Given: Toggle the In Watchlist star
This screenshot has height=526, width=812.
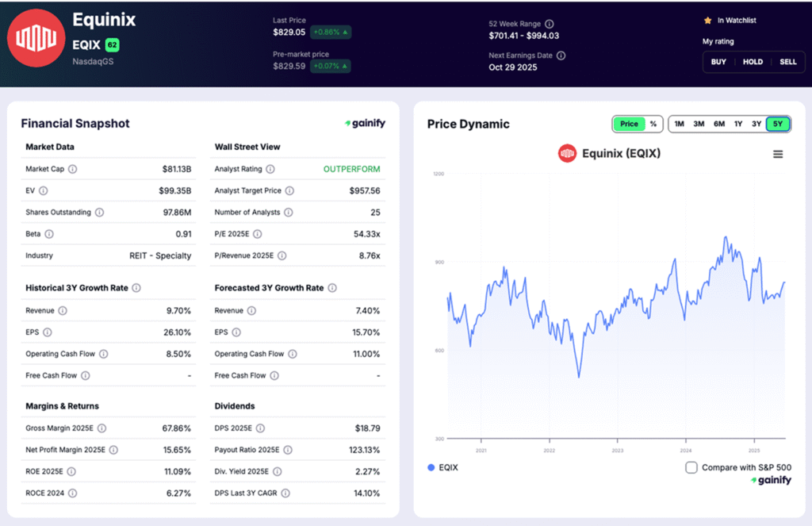Looking at the screenshot, I should 708,21.
